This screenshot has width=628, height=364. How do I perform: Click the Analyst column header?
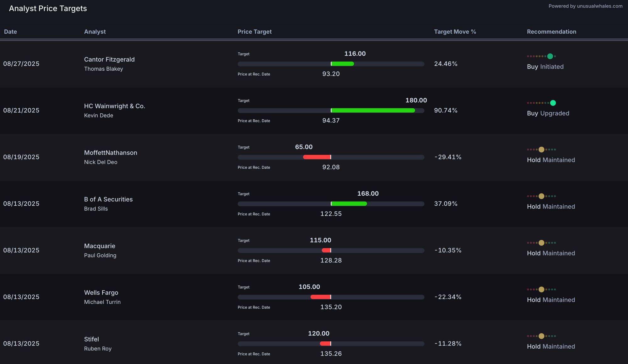click(x=95, y=32)
